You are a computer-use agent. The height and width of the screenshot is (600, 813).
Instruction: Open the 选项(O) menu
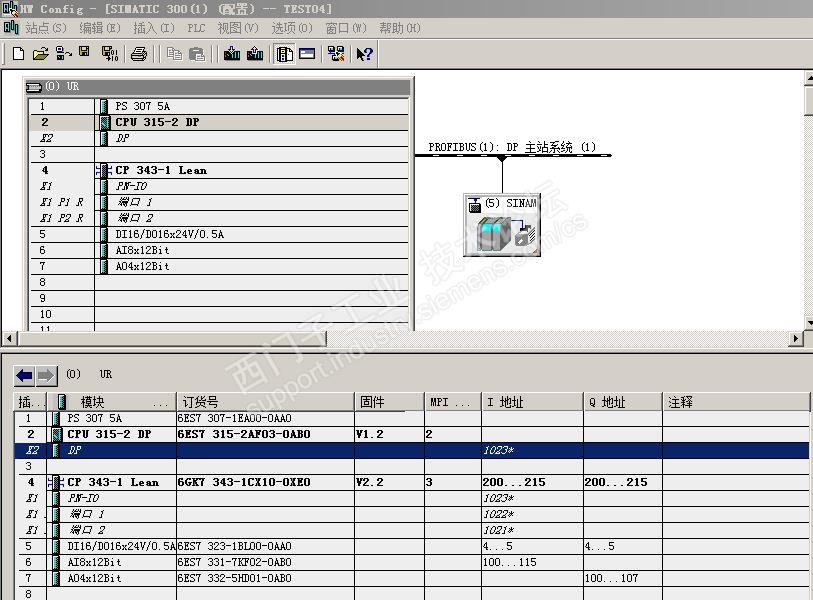pos(292,28)
